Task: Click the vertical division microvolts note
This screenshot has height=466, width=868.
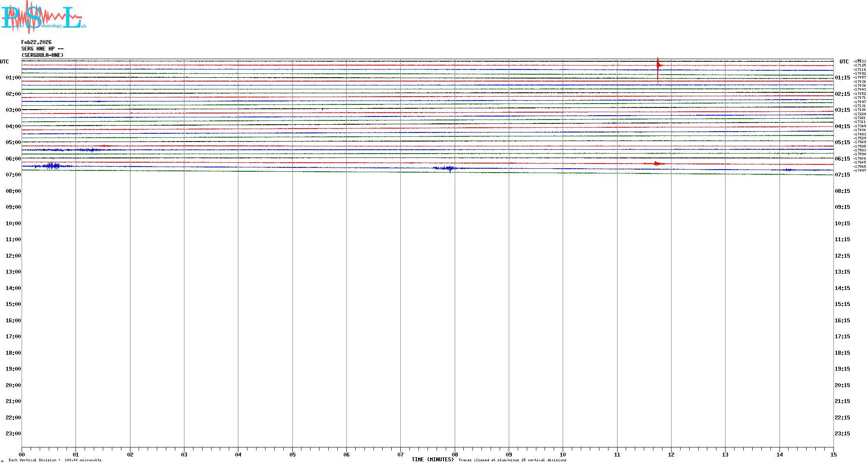Action: 55,460
